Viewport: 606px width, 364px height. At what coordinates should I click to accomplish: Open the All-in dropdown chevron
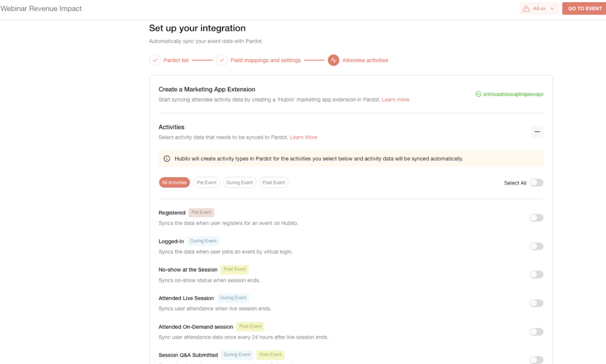pos(552,9)
